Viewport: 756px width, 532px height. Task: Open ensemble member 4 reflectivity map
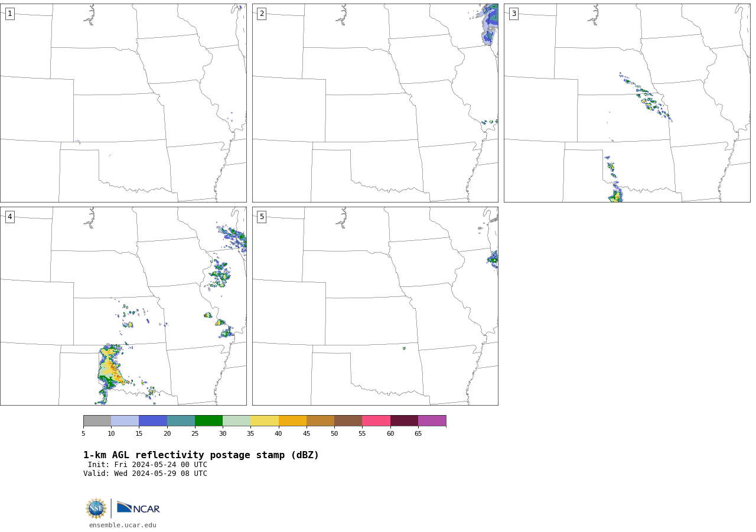pyautogui.click(x=123, y=306)
